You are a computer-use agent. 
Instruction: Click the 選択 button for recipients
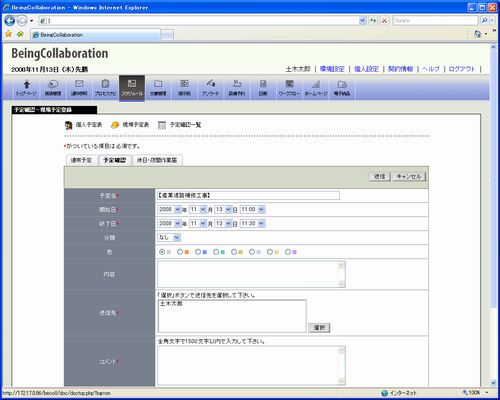click(x=319, y=328)
